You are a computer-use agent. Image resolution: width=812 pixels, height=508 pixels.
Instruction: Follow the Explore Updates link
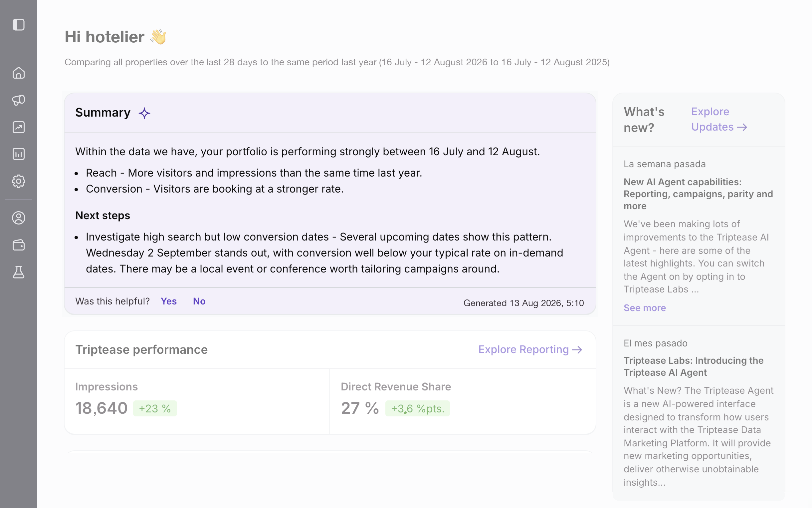(719, 119)
